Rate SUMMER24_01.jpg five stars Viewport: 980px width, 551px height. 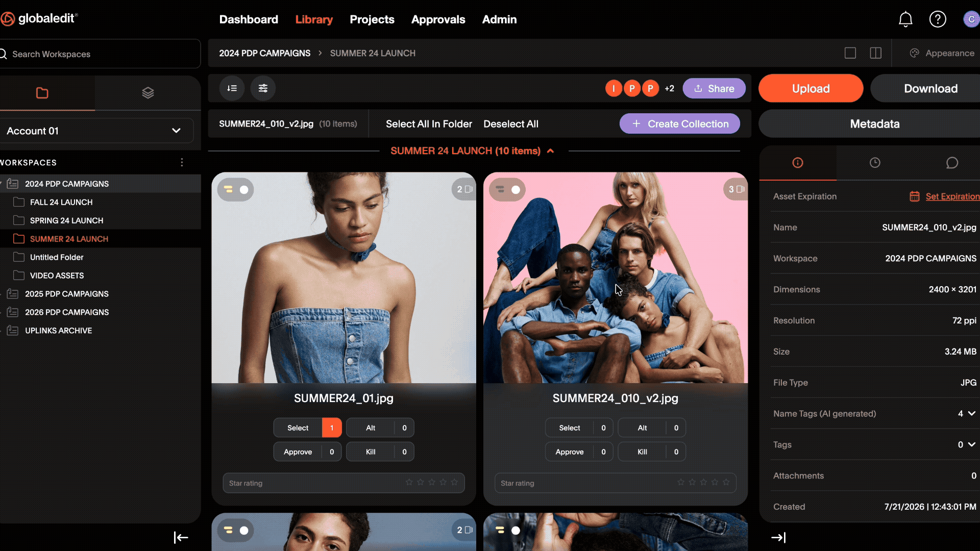454,482
